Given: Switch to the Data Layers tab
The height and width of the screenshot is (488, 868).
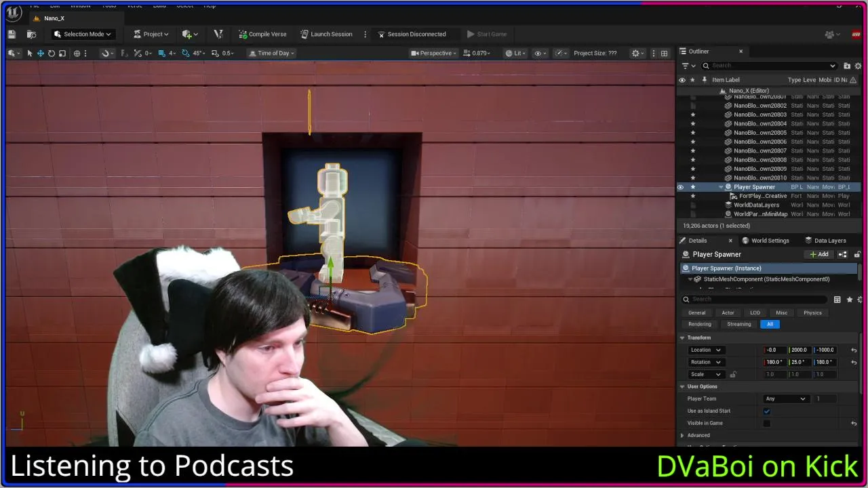Looking at the screenshot, I should 825,241.
